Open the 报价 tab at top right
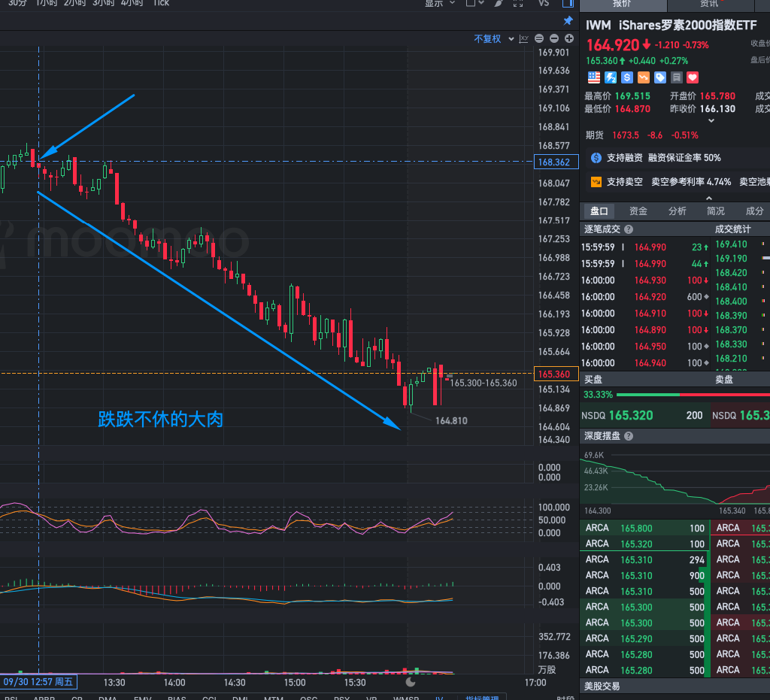The width and height of the screenshot is (770, 700). click(623, 5)
